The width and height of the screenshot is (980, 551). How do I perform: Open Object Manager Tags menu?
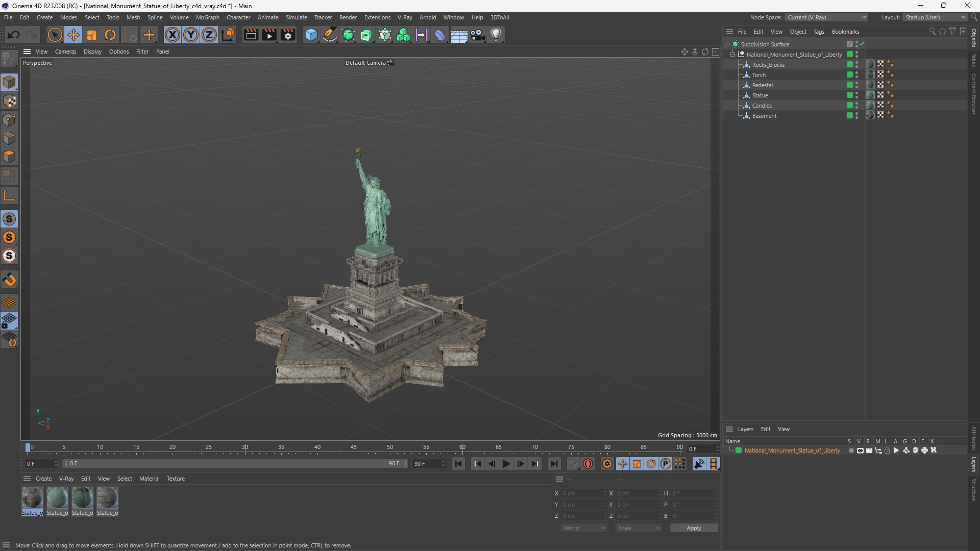coord(819,32)
